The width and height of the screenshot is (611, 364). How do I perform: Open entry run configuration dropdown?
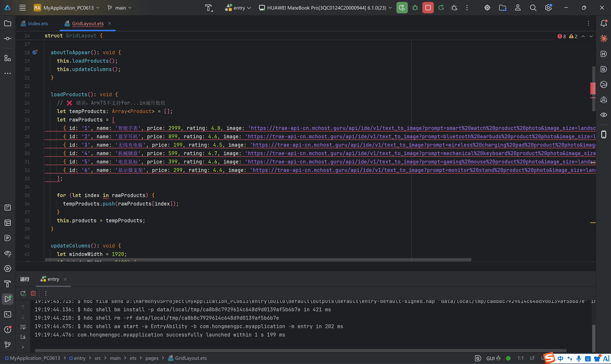pyautogui.click(x=238, y=8)
